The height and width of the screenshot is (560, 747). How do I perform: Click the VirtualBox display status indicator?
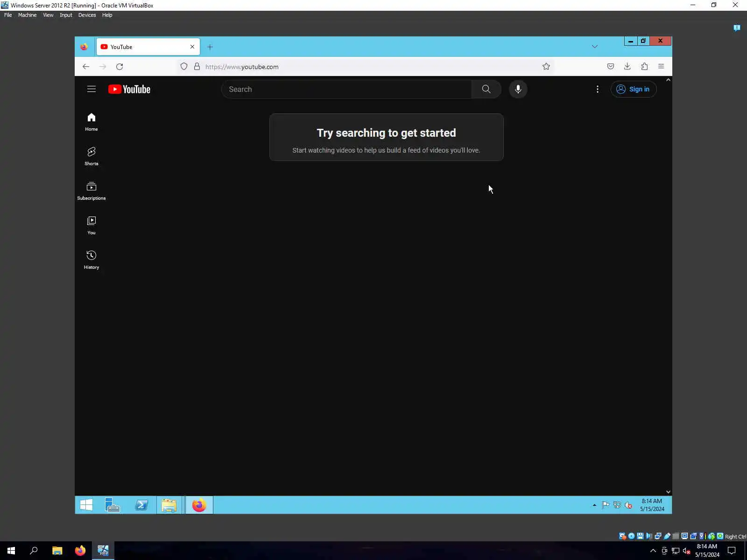click(x=684, y=536)
